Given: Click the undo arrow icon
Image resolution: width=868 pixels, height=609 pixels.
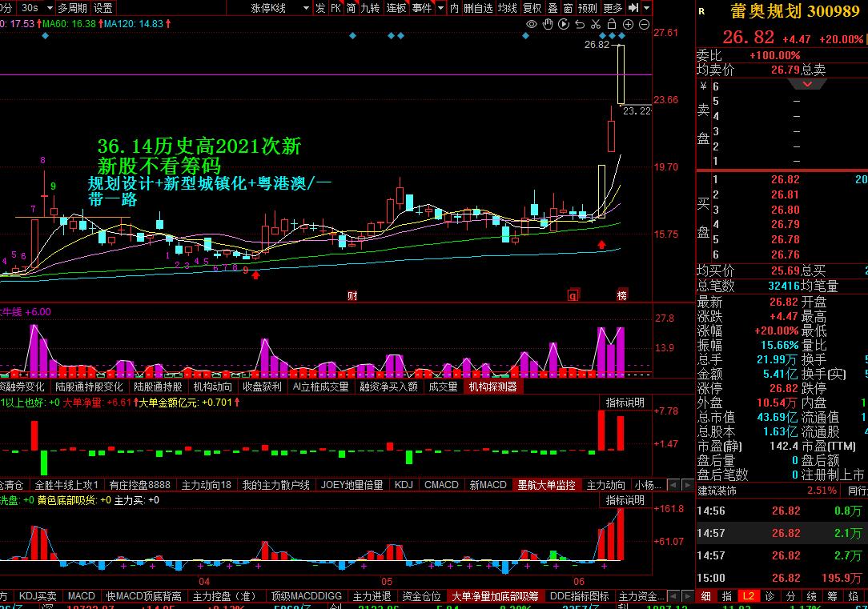Looking at the screenshot, I should 580,24.
